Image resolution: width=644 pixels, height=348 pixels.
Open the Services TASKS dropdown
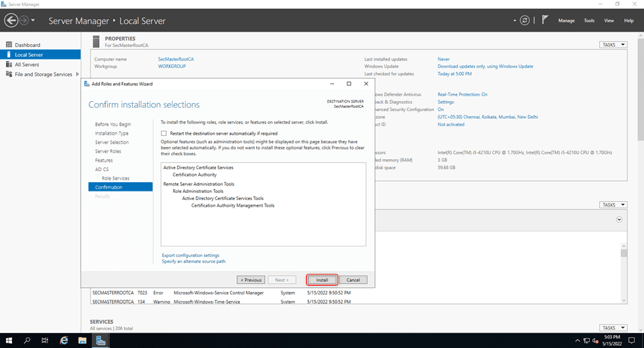coord(613,328)
